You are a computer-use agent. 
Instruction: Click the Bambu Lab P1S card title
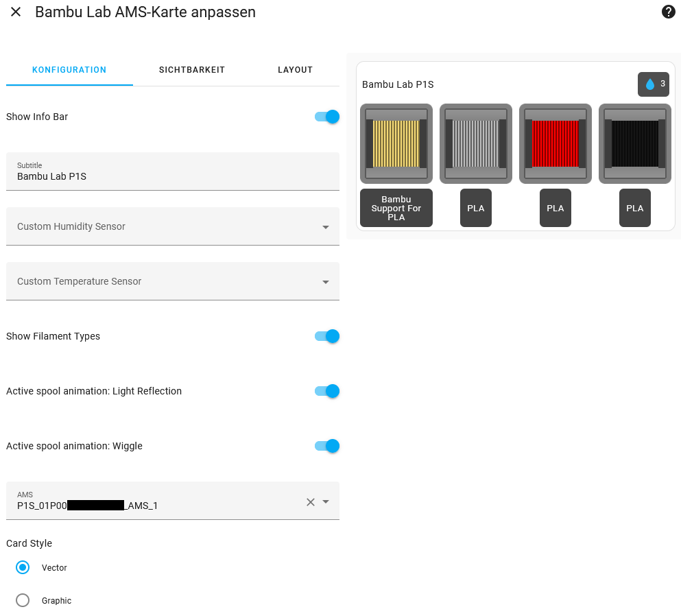[x=398, y=84]
